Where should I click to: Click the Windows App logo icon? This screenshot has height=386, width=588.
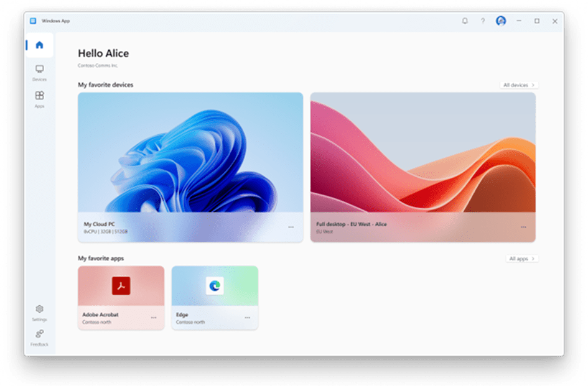point(33,21)
